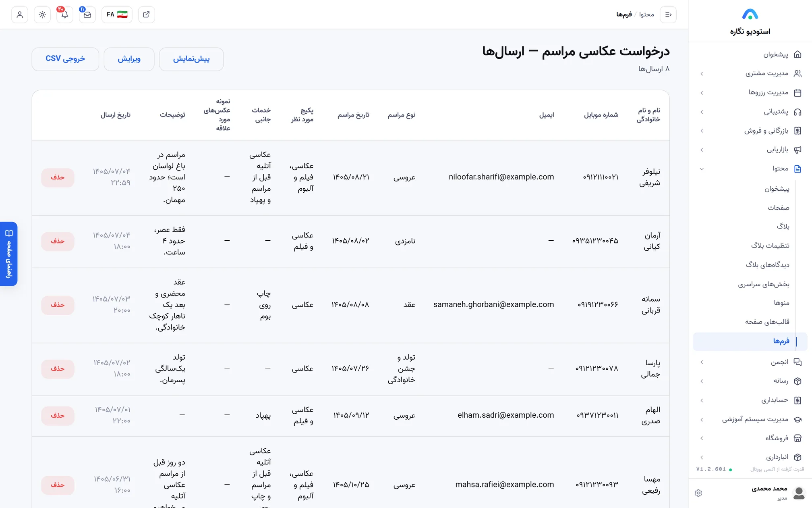Image resolution: width=812 pixels, height=508 pixels.
Task: Click the بازاریابی megaphone icon
Action: pyautogui.click(x=797, y=150)
